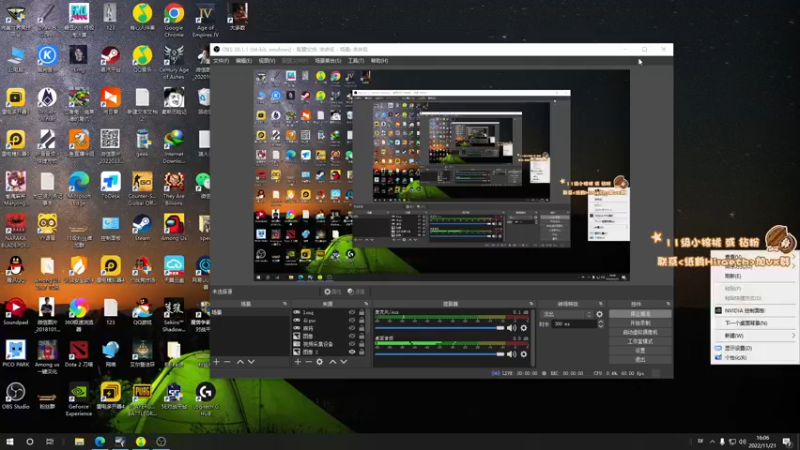Click top streaming button in Controls
The image size is (800, 450).
pyautogui.click(x=640, y=314)
